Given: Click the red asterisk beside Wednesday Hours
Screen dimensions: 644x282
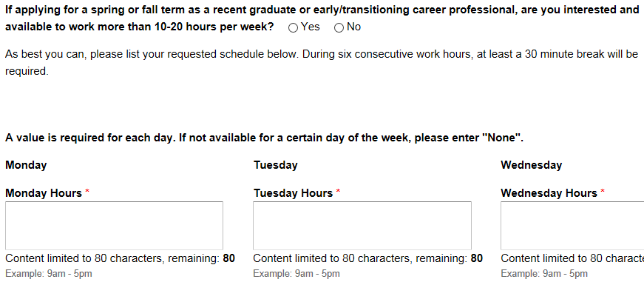Looking at the screenshot, I should coord(603,192).
